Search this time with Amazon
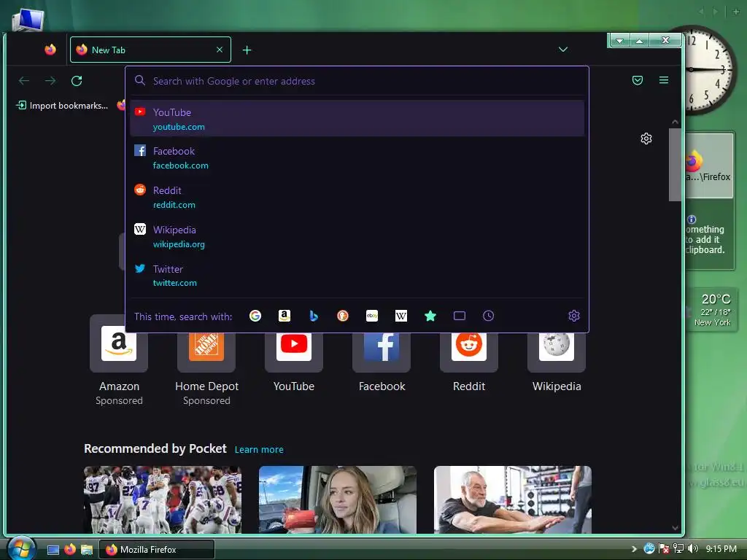 [x=285, y=316]
